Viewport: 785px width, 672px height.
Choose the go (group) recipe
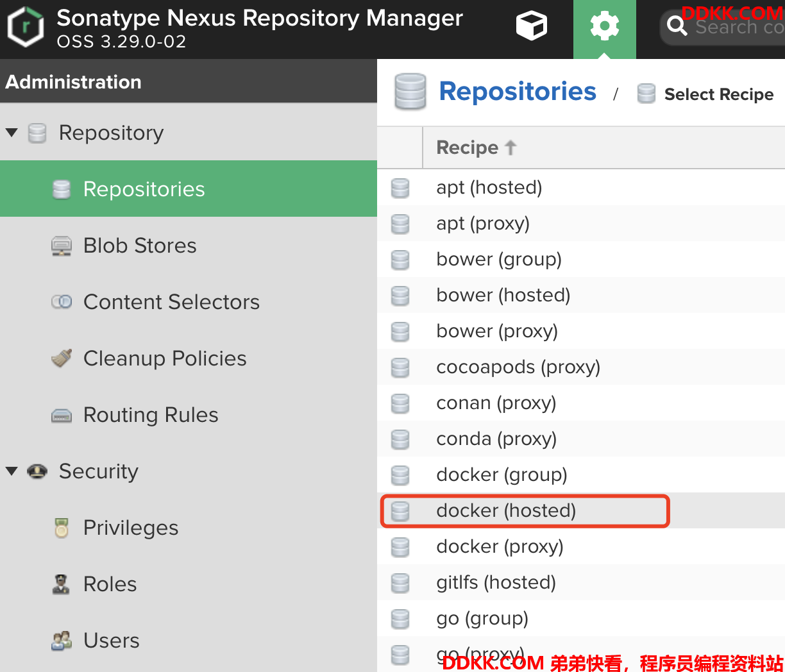(x=581, y=618)
